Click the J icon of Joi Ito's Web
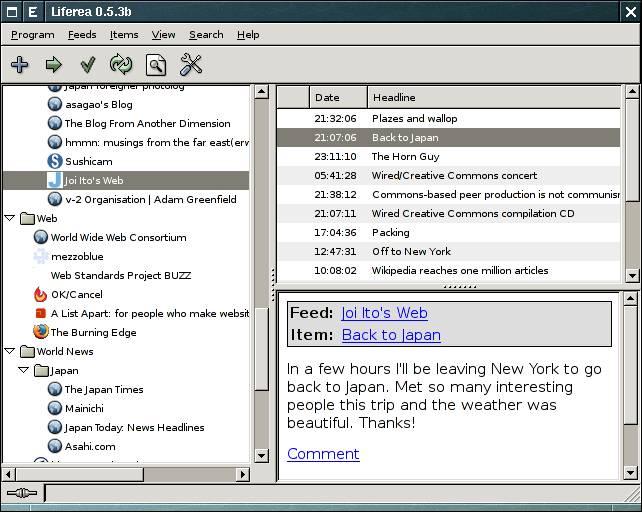642x512 pixels. (54, 180)
